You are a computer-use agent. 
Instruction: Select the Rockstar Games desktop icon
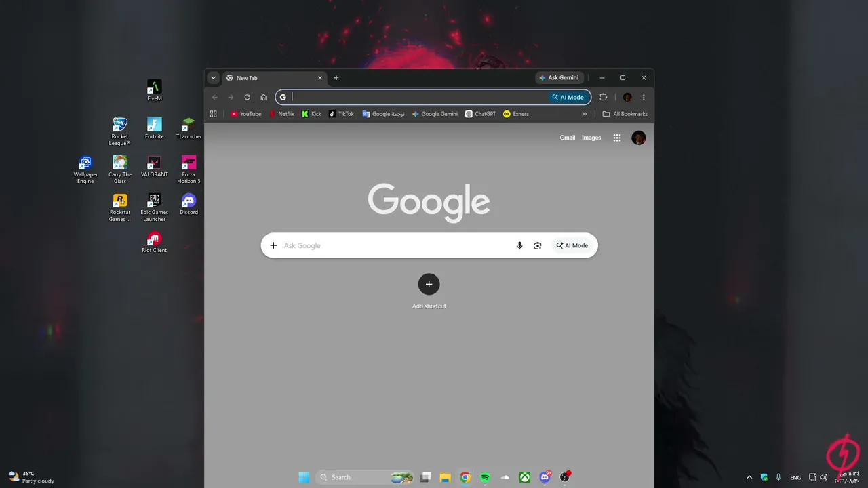120,207
